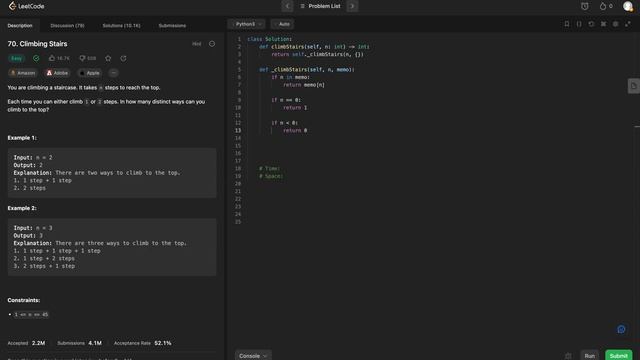This screenshot has height=360, width=640.
Task: Click the Acceptance Rate 52.1% statistic
Action: click(x=142, y=343)
